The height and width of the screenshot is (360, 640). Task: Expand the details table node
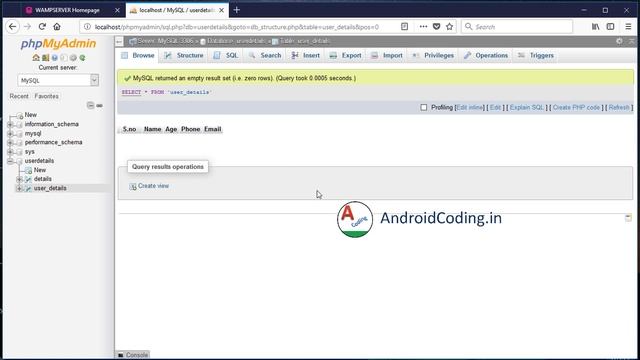click(x=19, y=179)
